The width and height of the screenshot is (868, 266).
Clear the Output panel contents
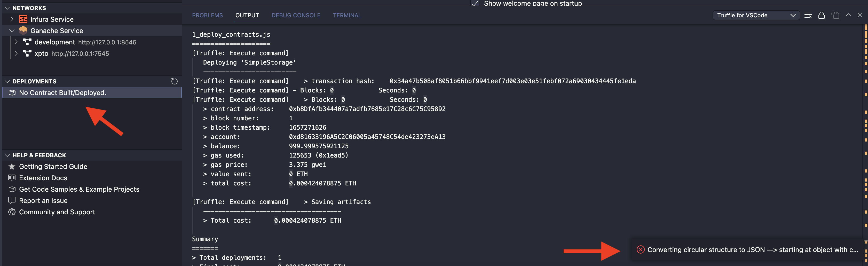tap(808, 15)
